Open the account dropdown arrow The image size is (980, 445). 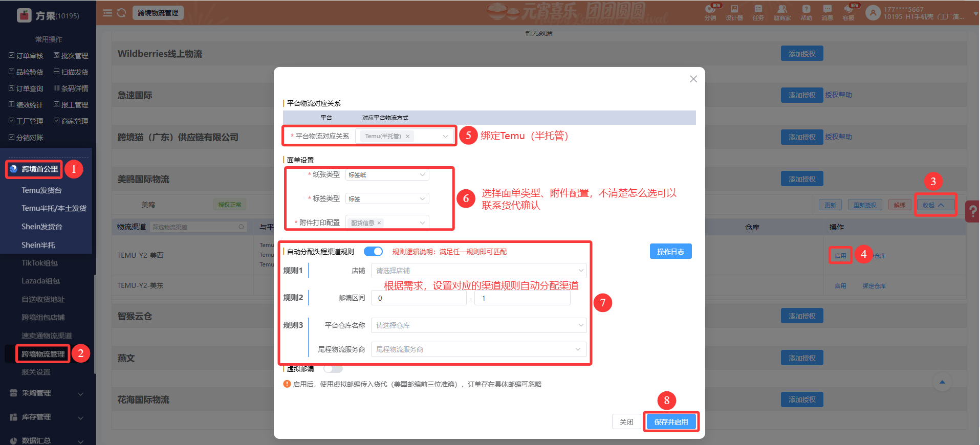pyautogui.click(x=975, y=13)
